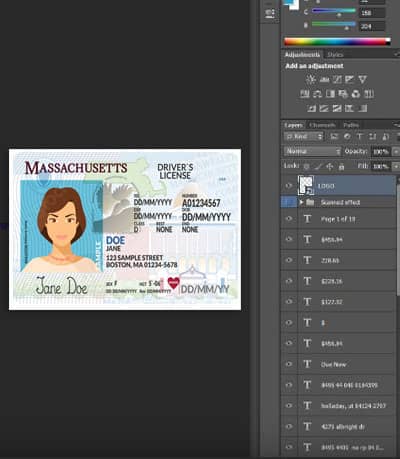400x459 pixels.
Task: Add a Brightness/Contrast adjustment
Action: pyautogui.click(x=311, y=79)
